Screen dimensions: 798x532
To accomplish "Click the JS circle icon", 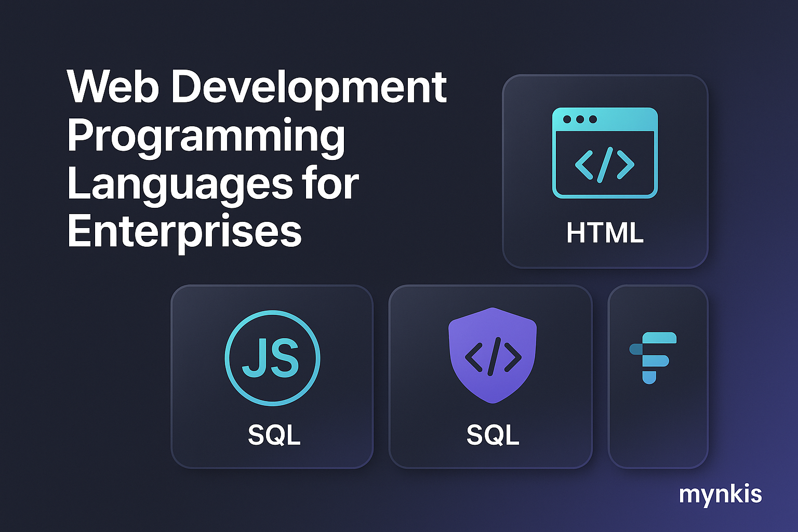I will tap(272, 358).
